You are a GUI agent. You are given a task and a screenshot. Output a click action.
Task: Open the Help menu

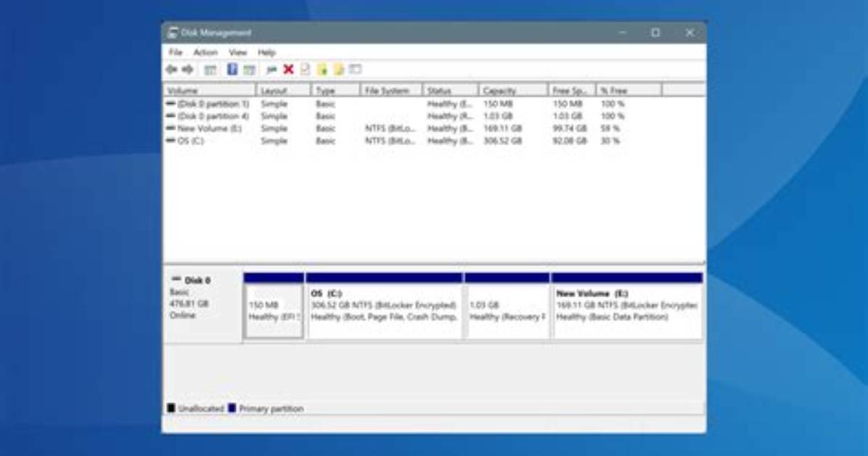pyautogui.click(x=267, y=52)
